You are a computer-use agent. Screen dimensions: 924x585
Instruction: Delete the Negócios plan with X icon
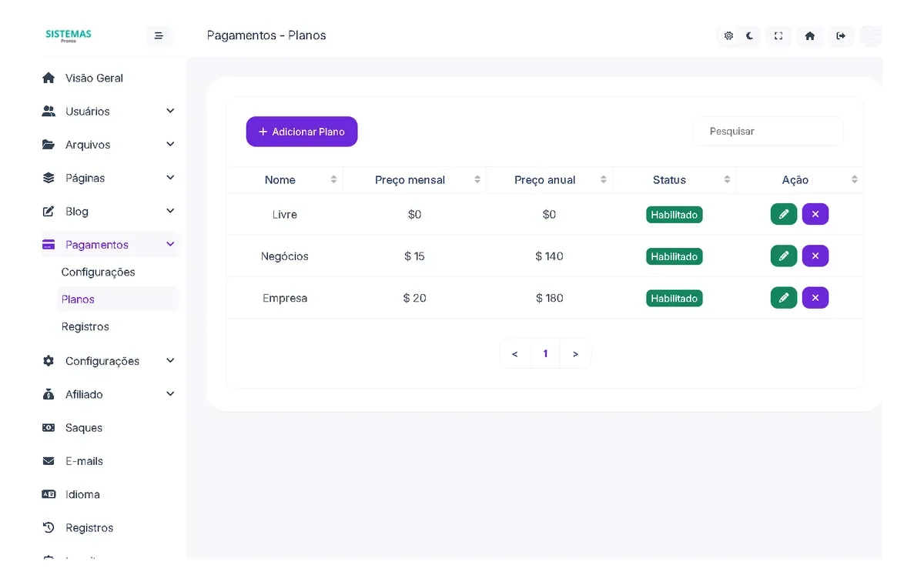point(815,256)
